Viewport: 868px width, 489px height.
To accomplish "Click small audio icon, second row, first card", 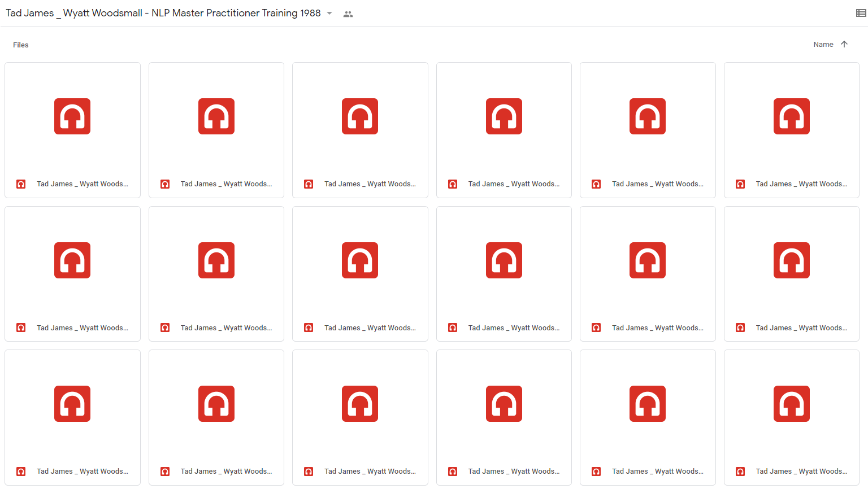I will click(21, 328).
